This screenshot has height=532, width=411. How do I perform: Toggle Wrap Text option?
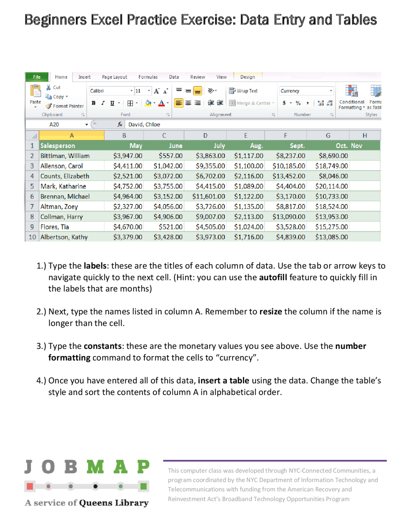[243, 91]
